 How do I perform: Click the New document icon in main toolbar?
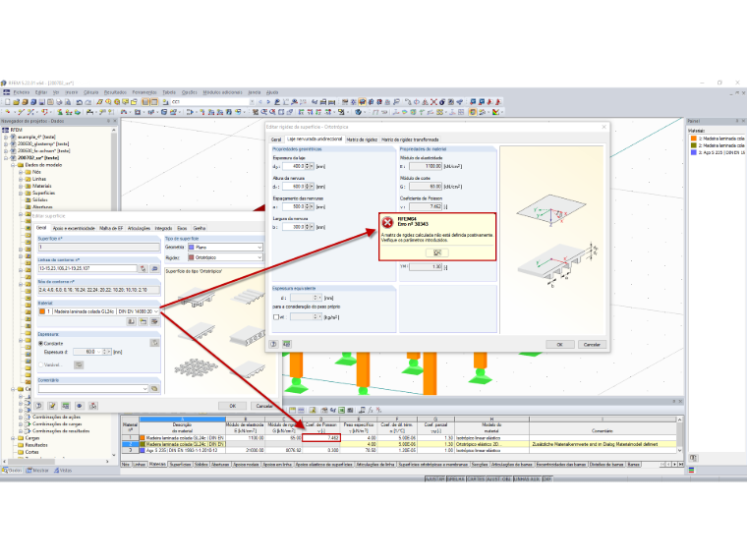pos(8,102)
